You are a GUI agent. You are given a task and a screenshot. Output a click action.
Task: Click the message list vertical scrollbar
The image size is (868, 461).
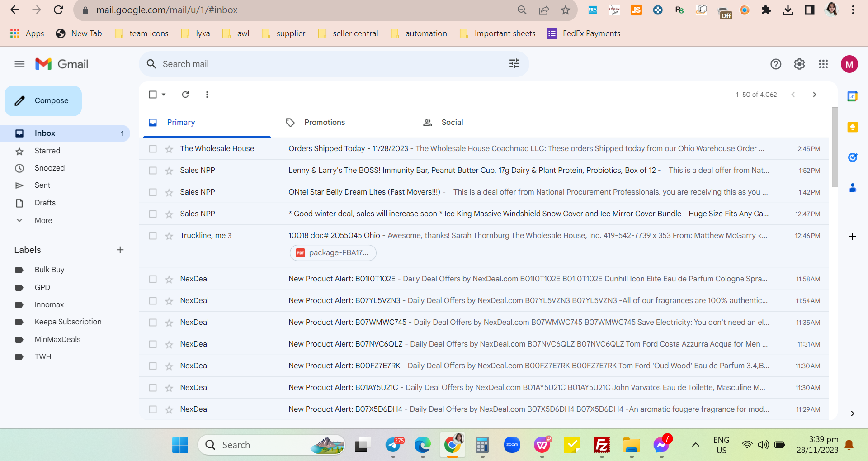835,147
